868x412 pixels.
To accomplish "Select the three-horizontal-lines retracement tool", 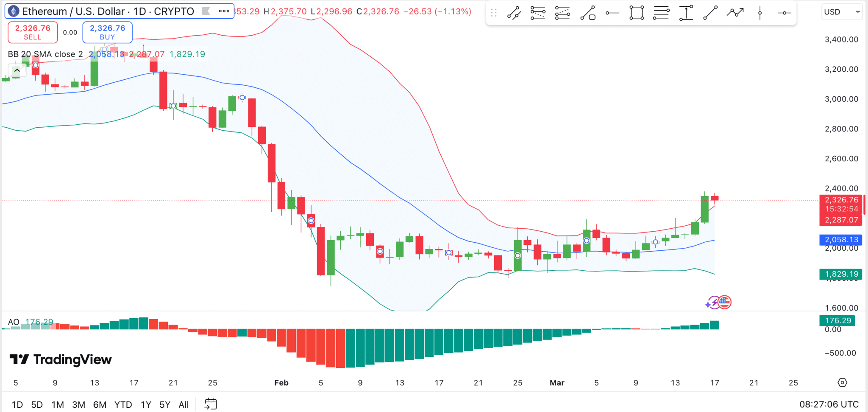I will click(661, 13).
